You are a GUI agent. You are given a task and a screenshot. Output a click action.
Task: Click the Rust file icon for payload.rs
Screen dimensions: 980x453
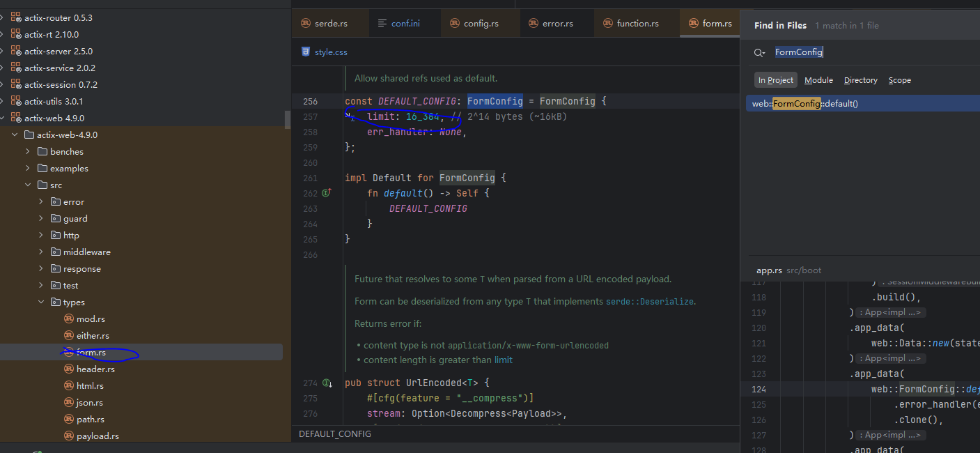[68, 436]
